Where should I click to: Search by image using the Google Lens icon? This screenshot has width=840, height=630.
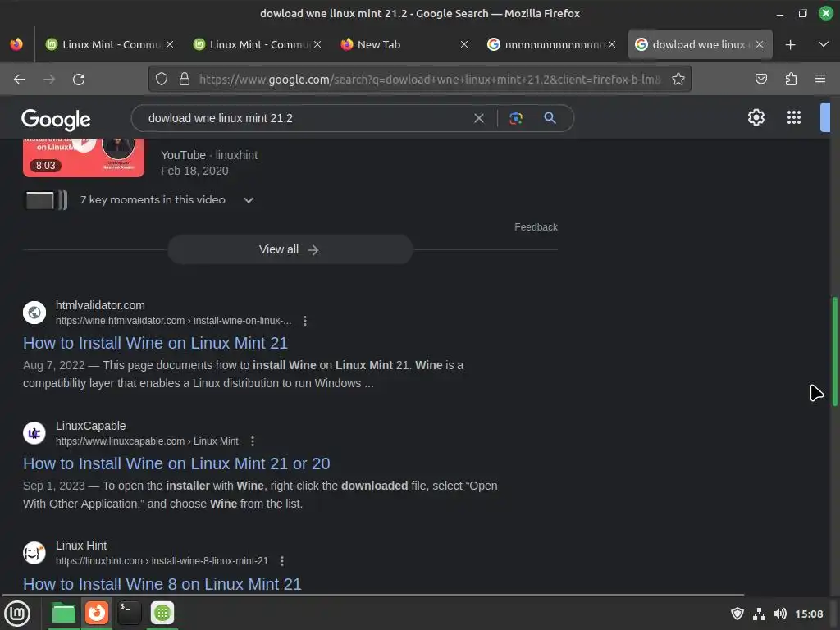(515, 118)
